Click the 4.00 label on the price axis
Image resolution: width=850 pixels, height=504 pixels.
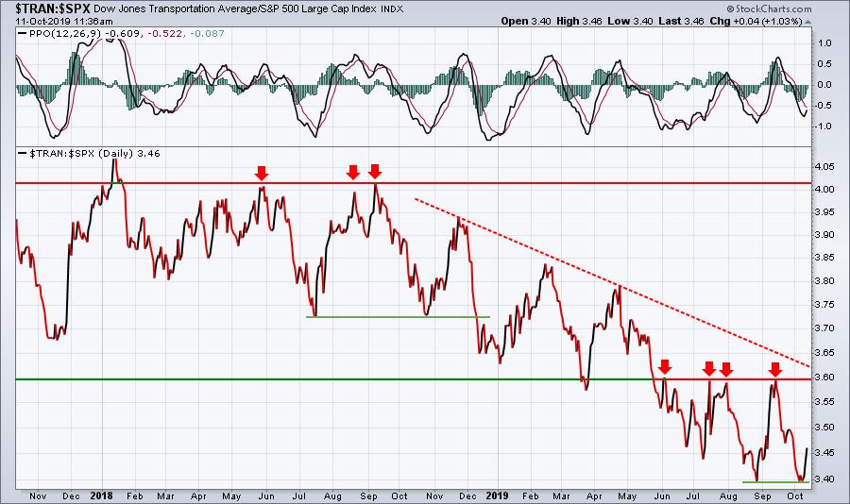click(x=824, y=189)
